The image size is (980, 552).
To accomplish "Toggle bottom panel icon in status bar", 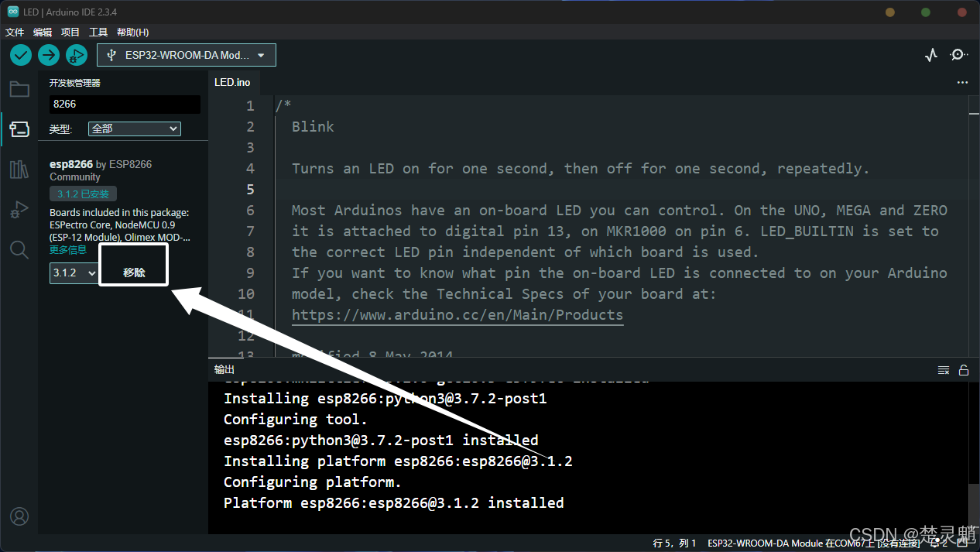I will 962,543.
